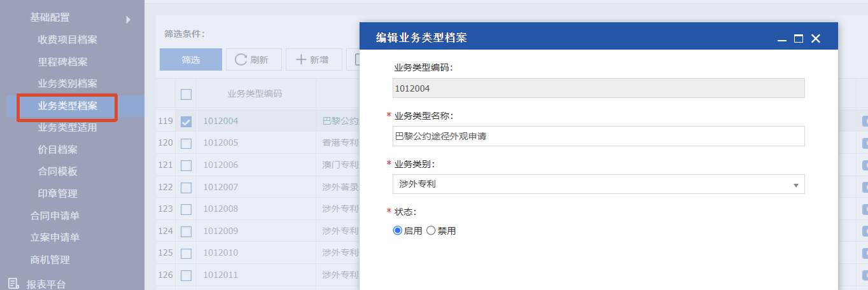868x290 pixels.
Task: Open 印章管理 in sidebar
Action: pos(57,194)
